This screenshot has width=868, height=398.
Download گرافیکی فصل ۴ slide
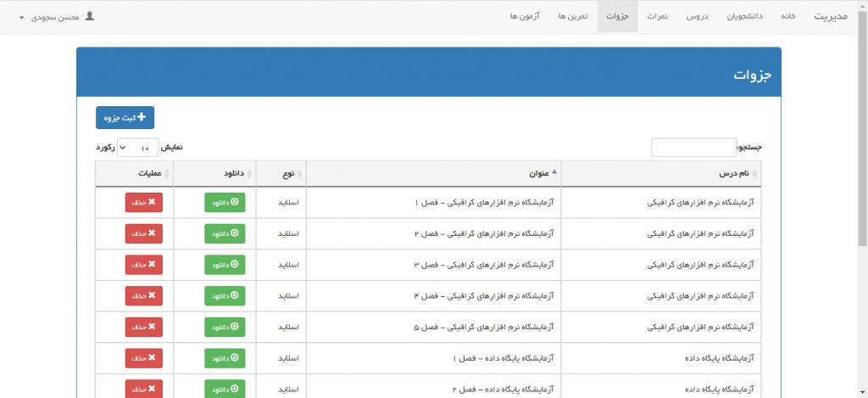tap(225, 295)
